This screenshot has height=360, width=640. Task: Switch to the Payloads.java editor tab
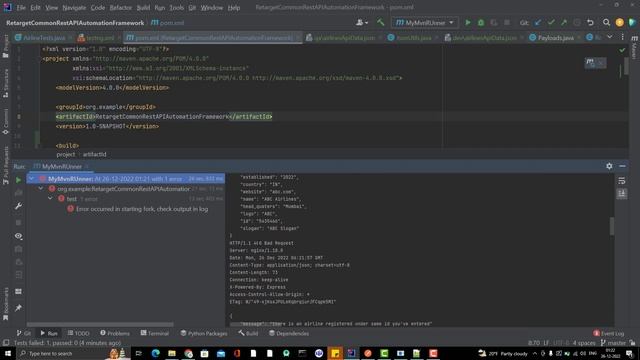[556, 38]
